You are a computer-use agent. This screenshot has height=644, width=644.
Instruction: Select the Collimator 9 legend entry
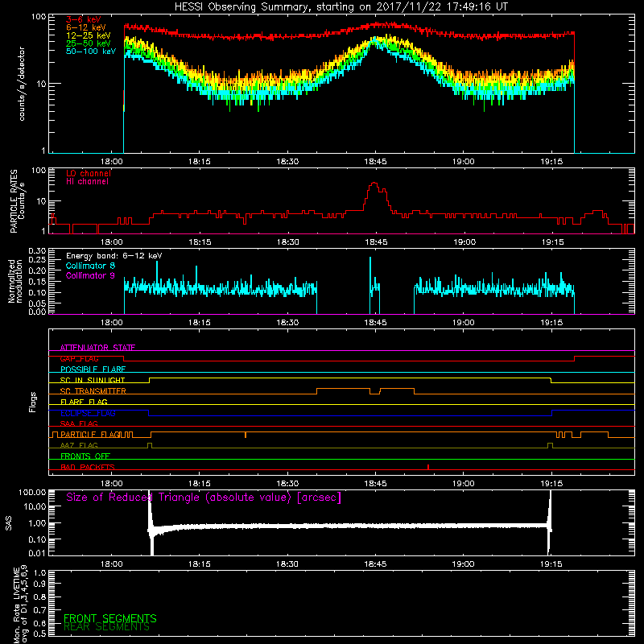(90, 275)
